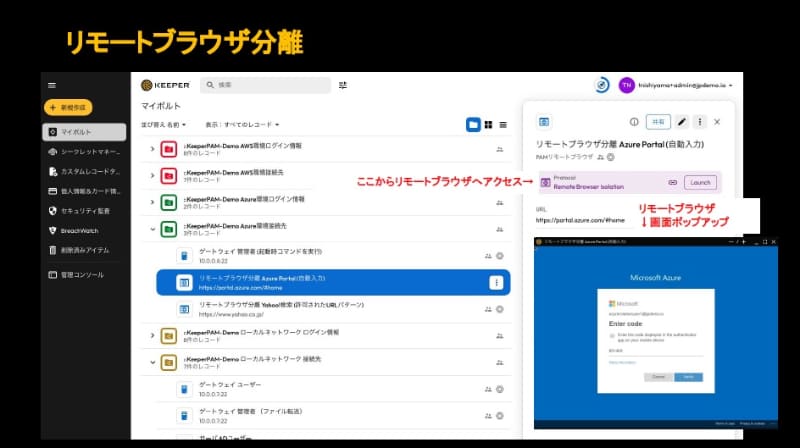Select the ゲートウェイ 管理者 (ファイル転送) record
800x448 pixels.
point(333,416)
